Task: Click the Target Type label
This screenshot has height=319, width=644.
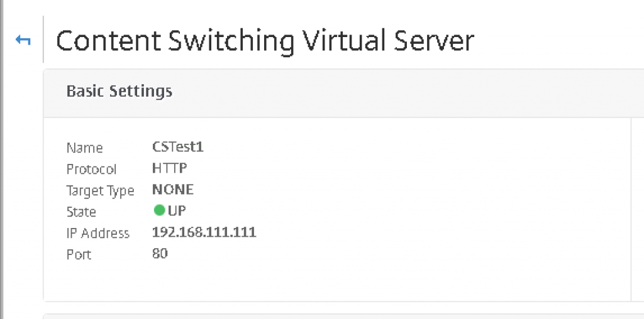Action: point(100,191)
